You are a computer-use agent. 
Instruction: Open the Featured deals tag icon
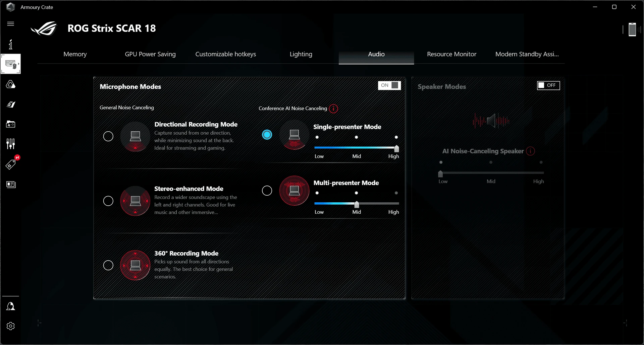pyautogui.click(x=11, y=164)
